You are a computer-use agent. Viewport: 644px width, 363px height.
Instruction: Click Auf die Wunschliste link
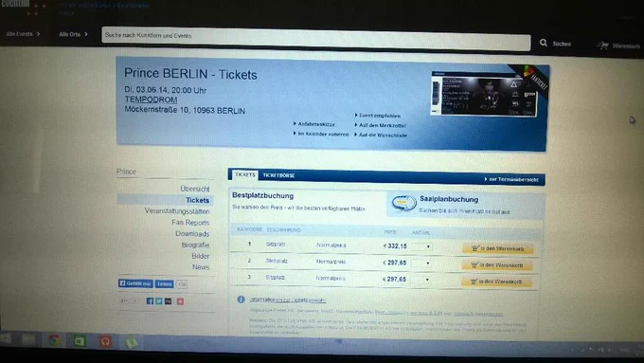pyautogui.click(x=383, y=135)
